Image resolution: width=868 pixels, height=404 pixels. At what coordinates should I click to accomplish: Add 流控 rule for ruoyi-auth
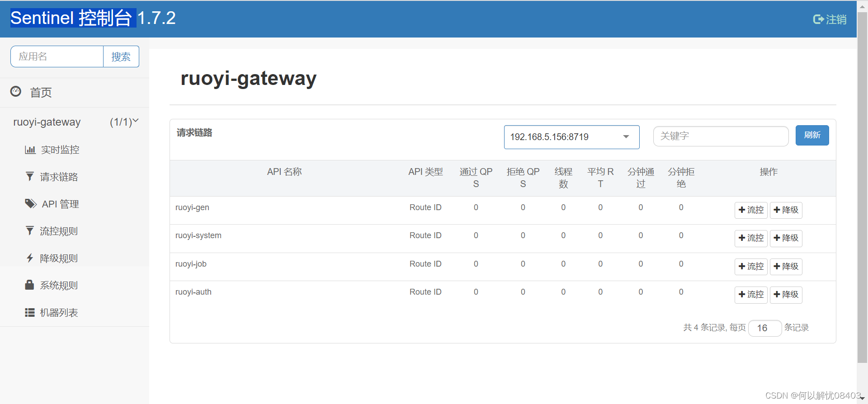click(751, 295)
